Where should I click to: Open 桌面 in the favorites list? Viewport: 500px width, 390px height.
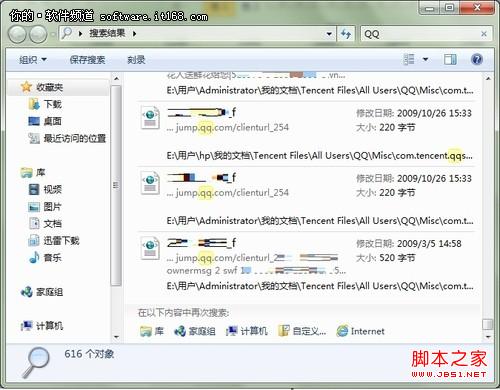click(x=53, y=121)
